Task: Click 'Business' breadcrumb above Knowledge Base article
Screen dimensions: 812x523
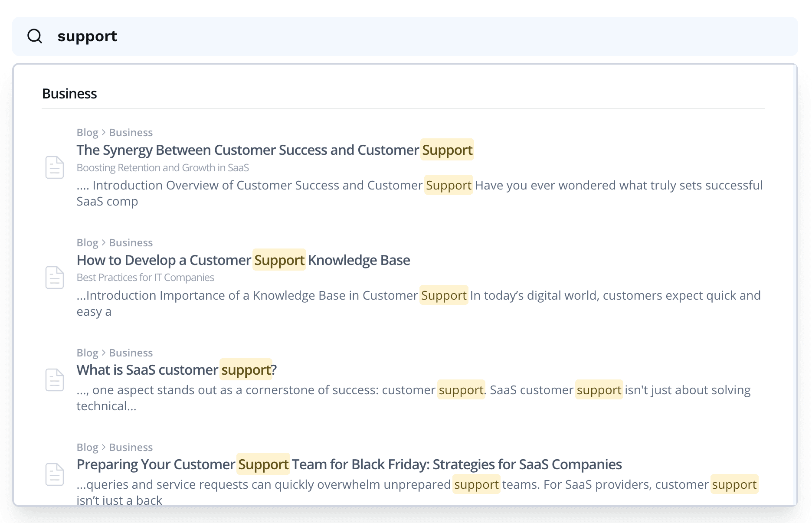Action: pyautogui.click(x=131, y=243)
